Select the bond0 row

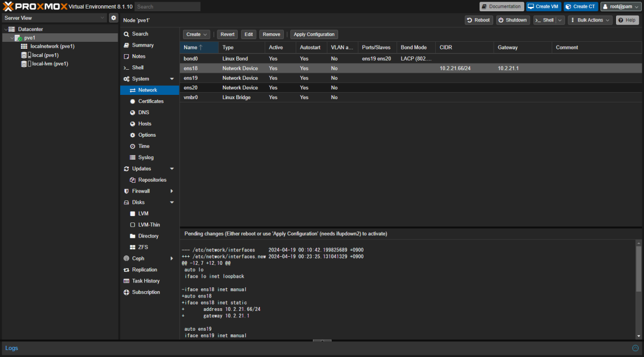(x=411, y=58)
